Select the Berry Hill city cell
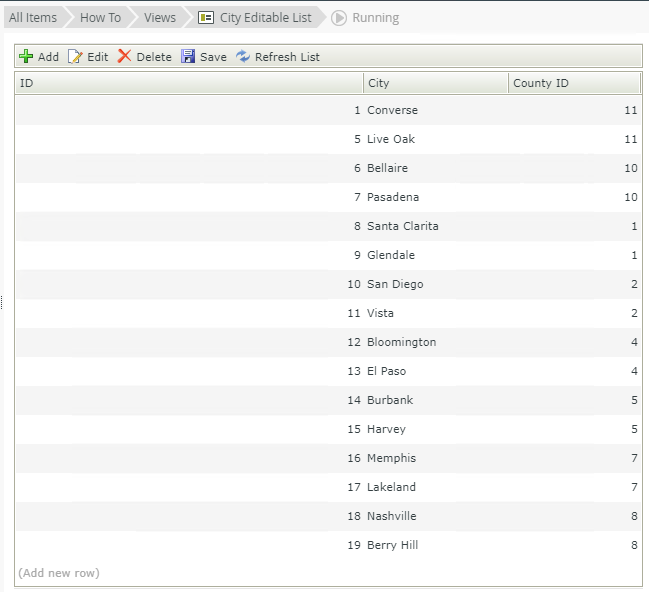This screenshot has width=649, height=592. tap(392, 545)
